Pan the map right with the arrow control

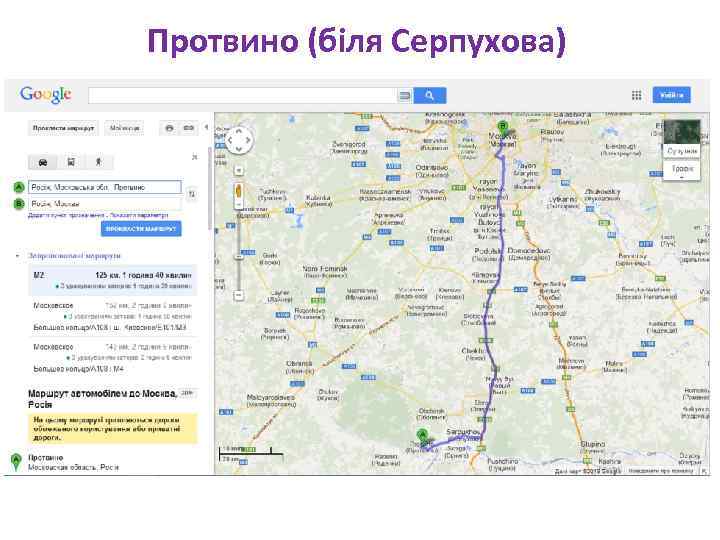point(248,140)
